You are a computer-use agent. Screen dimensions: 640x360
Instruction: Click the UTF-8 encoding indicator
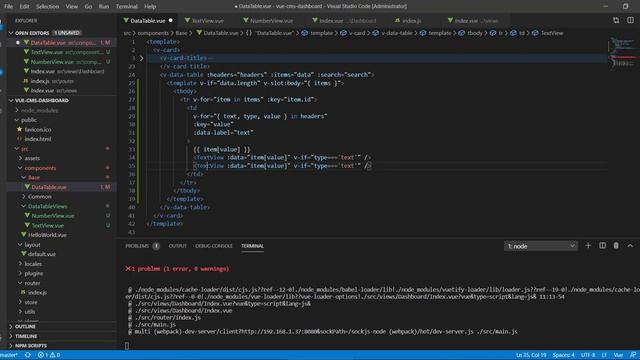tap(588, 355)
